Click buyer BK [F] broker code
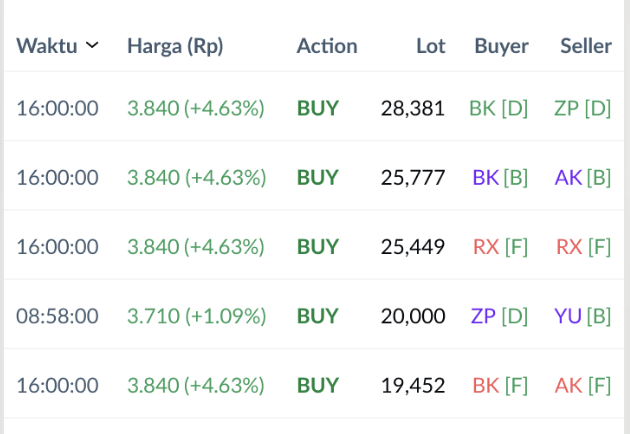 pyautogui.click(x=501, y=385)
